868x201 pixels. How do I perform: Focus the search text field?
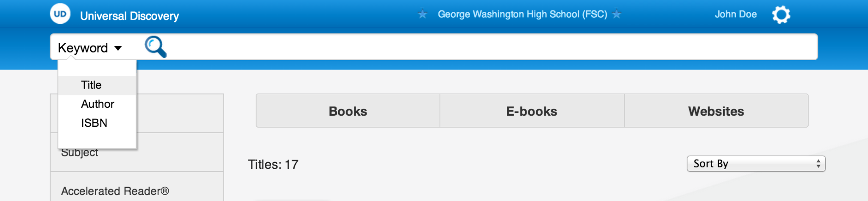492,47
